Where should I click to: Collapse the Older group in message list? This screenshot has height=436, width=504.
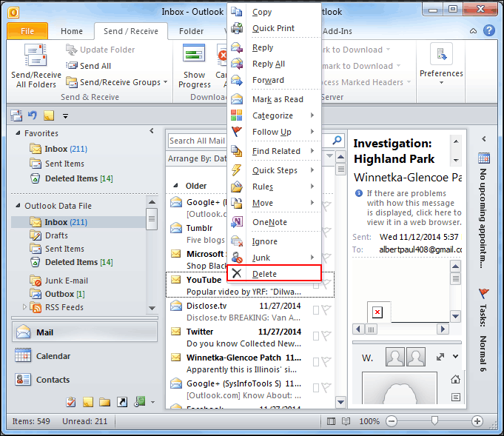[175, 186]
